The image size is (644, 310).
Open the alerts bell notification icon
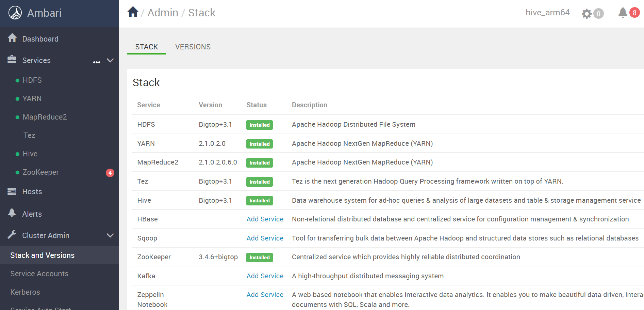pos(623,13)
